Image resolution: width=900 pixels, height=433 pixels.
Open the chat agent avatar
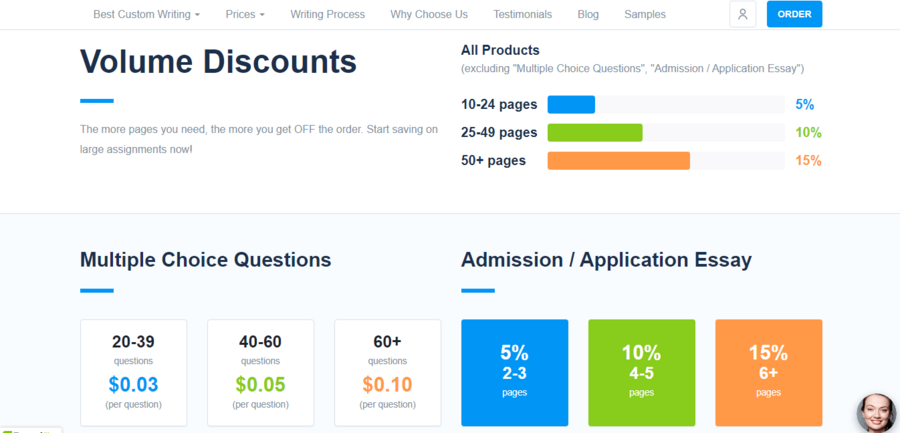tap(876, 413)
